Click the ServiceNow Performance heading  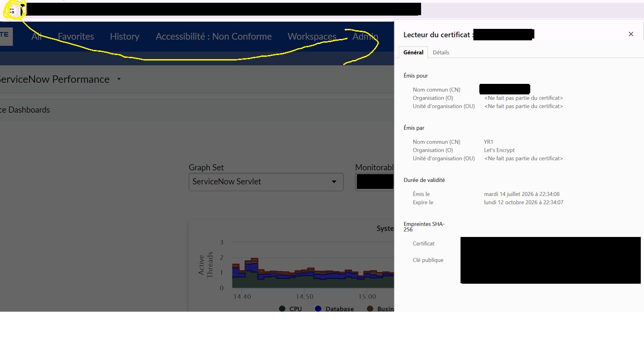55,79
